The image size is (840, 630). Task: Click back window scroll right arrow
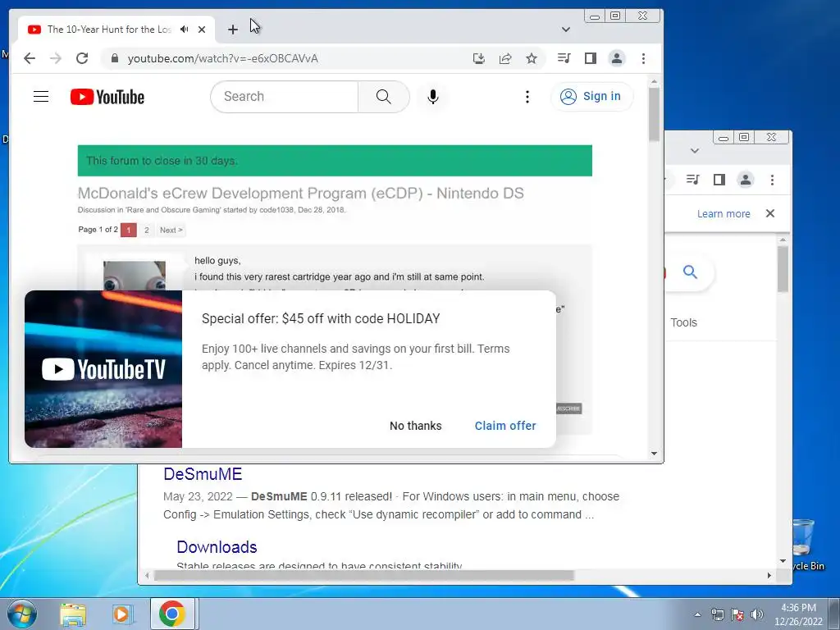tap(769, 575)
